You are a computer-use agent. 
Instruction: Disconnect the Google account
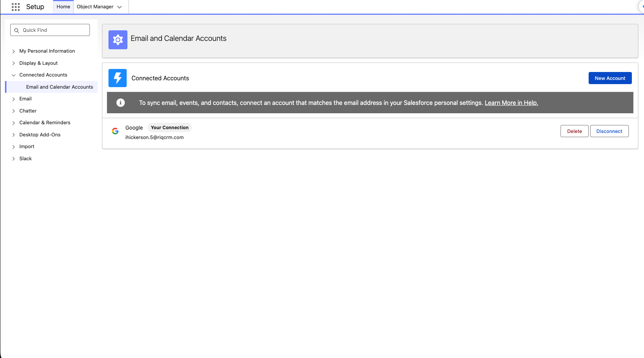(x=609, y=131)
